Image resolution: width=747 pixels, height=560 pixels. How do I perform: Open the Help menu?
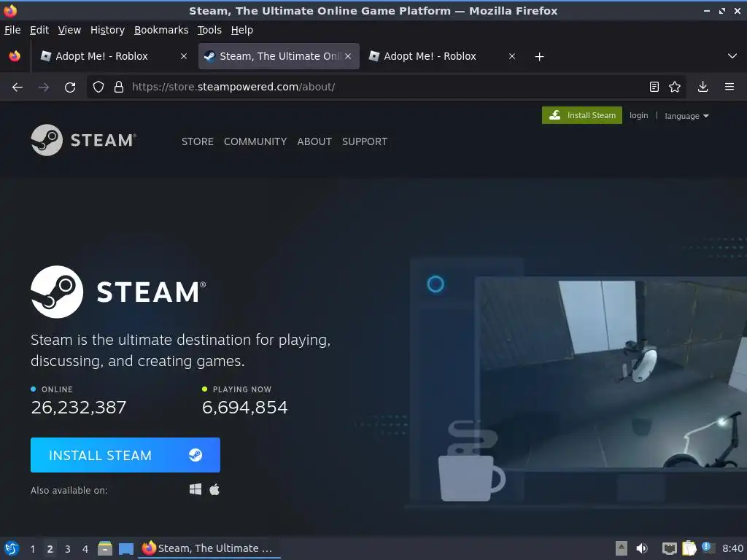pyautogui.click(x=242, y=30)
